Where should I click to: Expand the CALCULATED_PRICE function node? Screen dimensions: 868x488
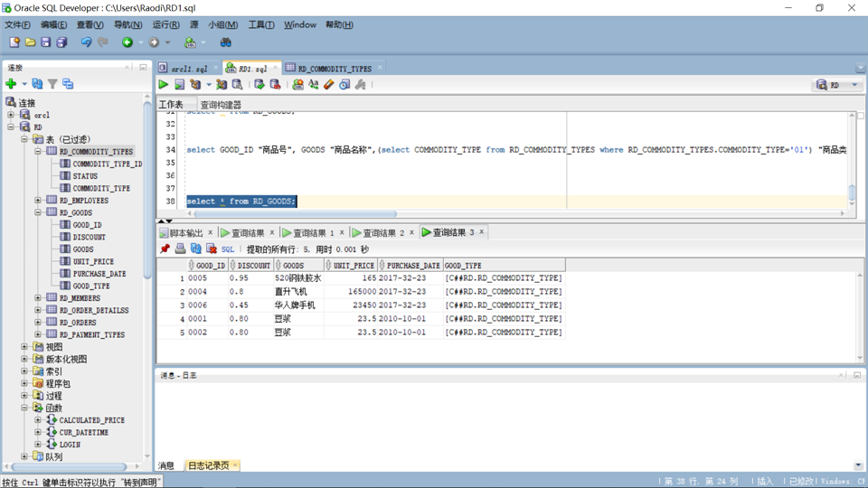point(38,420)
